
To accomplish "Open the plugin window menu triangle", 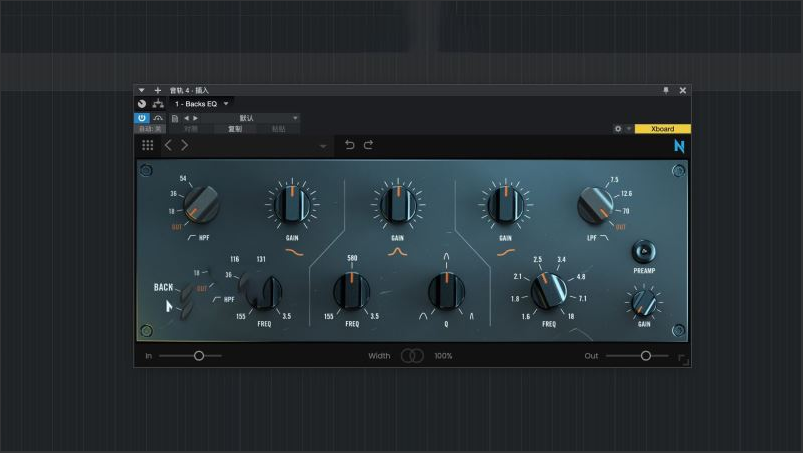I will point(141,90).
